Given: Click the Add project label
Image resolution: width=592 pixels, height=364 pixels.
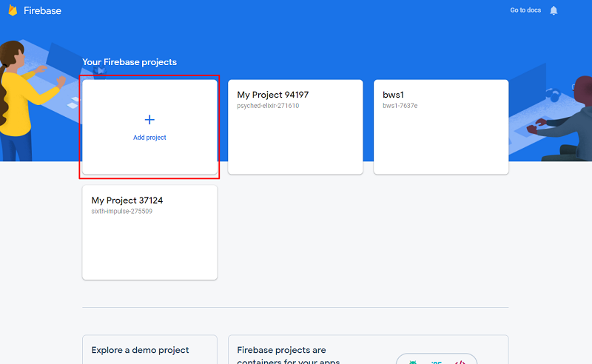Looking at the screenshot, I should 149,138.
